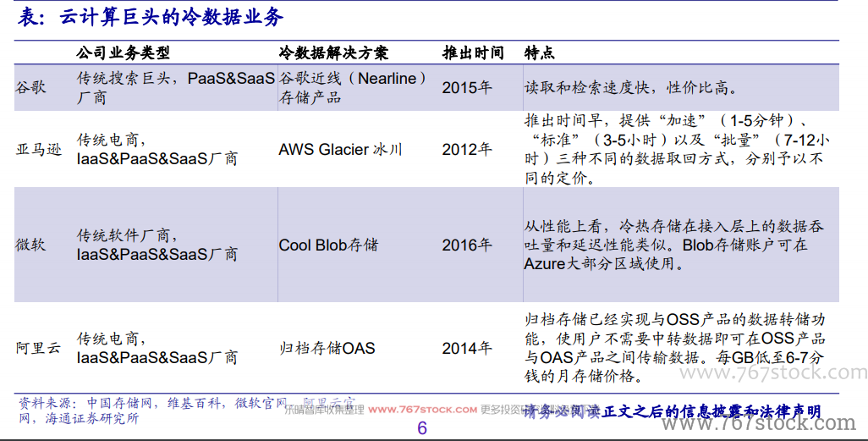868x441 pixels.
Task: Click the text '读取和检索速度快，性价比高。'
Action: click(632, 87)
